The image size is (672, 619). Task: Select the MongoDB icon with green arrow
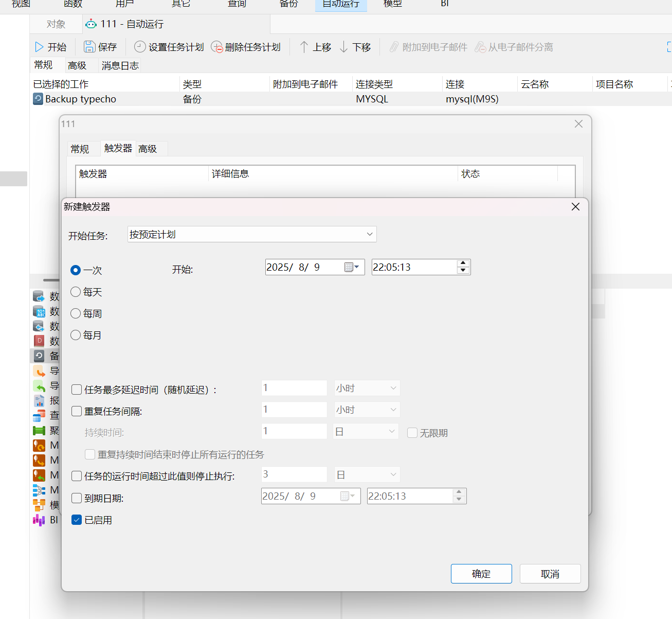(x=39, y=475)
